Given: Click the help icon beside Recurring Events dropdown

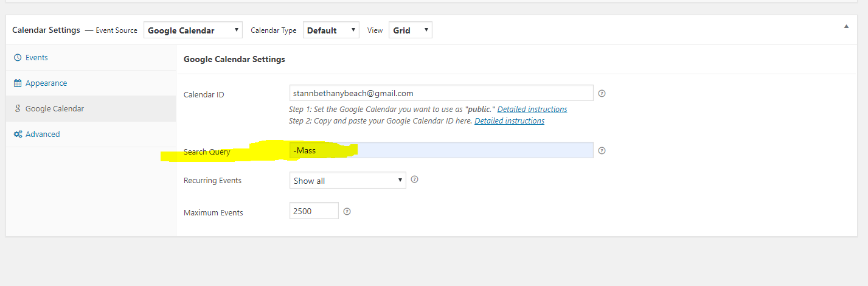Looking at the screenshot, I should pos(415,180).
